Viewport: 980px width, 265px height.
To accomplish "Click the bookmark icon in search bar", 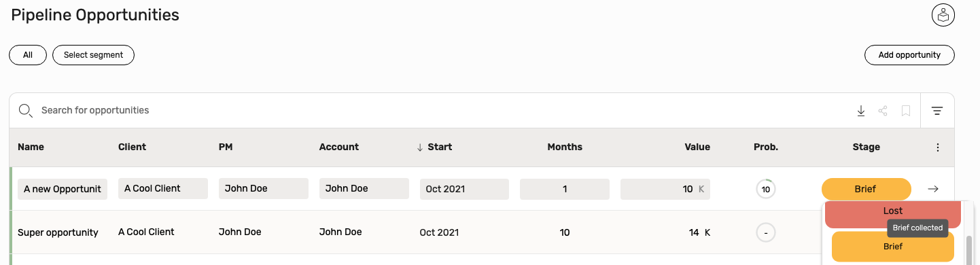I will (x=906, y=111).
